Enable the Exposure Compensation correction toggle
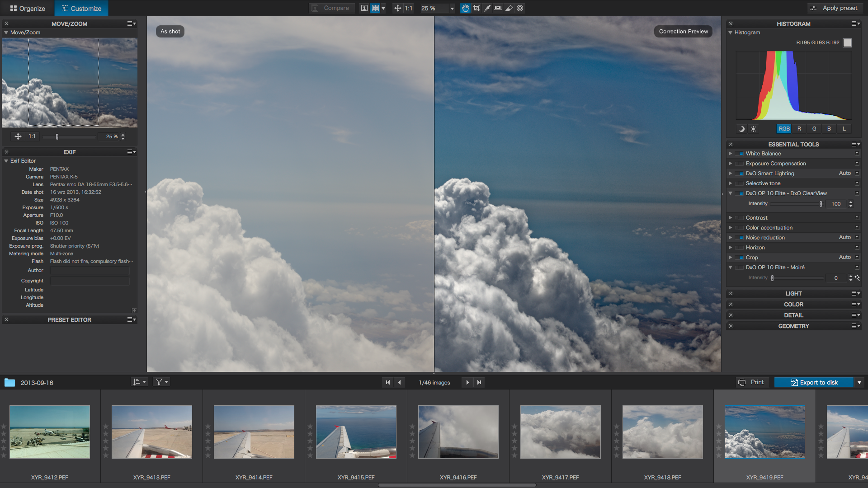This screenshot has width=868, height=488. pos(740,164)
